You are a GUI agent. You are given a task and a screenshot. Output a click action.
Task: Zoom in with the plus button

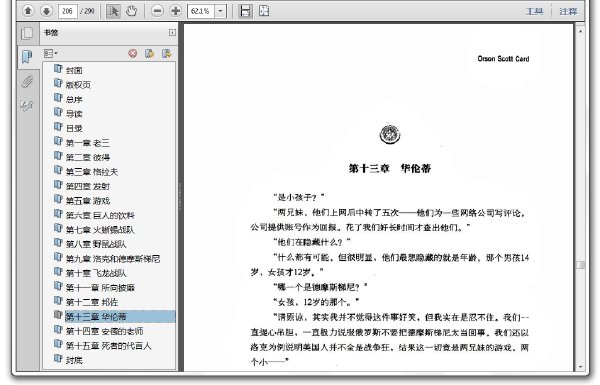(176, 11)
